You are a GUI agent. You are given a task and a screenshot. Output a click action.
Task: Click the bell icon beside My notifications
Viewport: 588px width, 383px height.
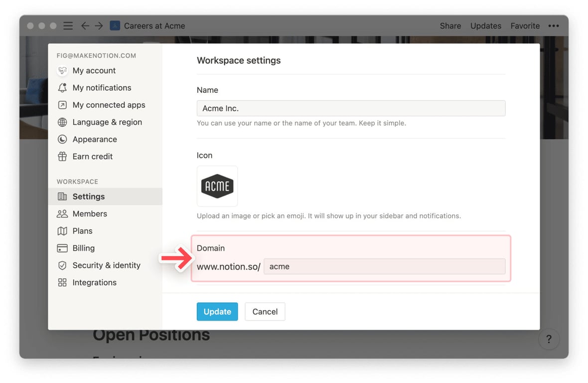coord(62,88)
